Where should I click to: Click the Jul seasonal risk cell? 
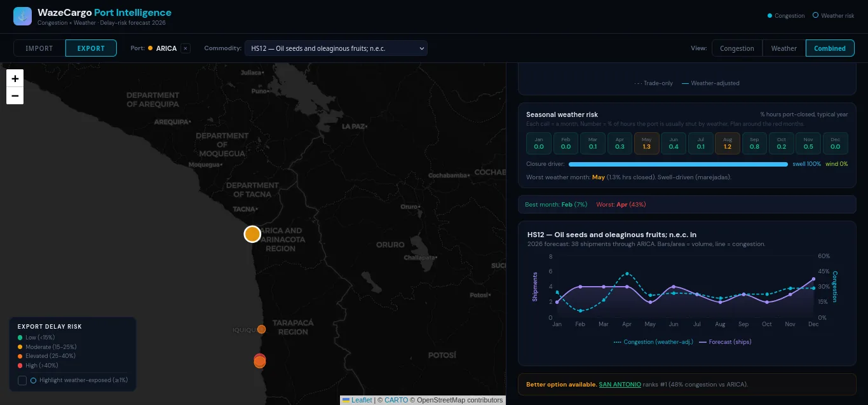(x=701, y=143)
